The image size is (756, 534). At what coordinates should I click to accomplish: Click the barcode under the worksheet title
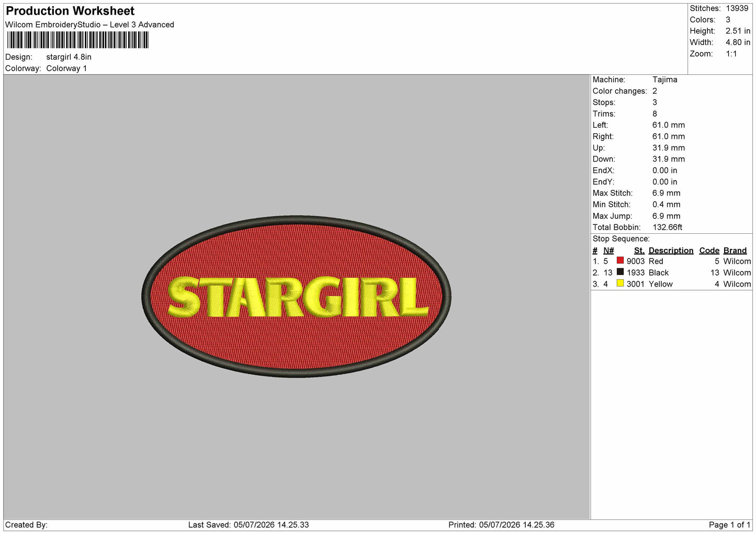click(78, 40)
